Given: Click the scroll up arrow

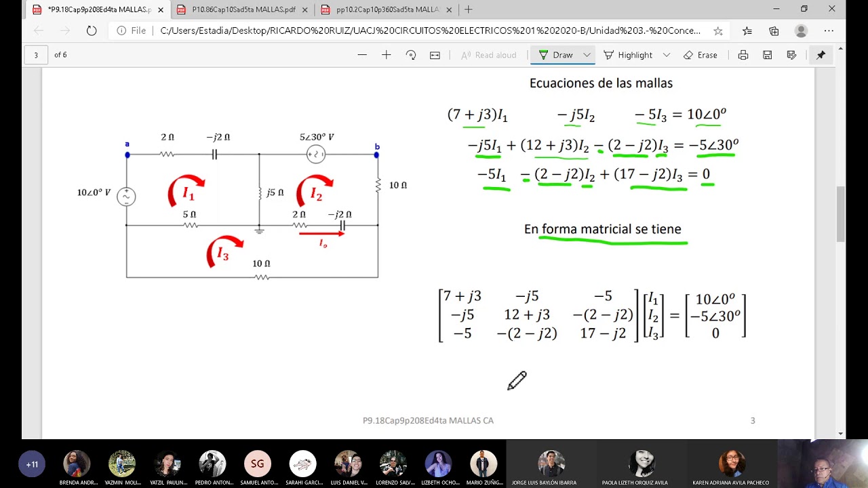Looking at the screenshot, I should (841, 48).
